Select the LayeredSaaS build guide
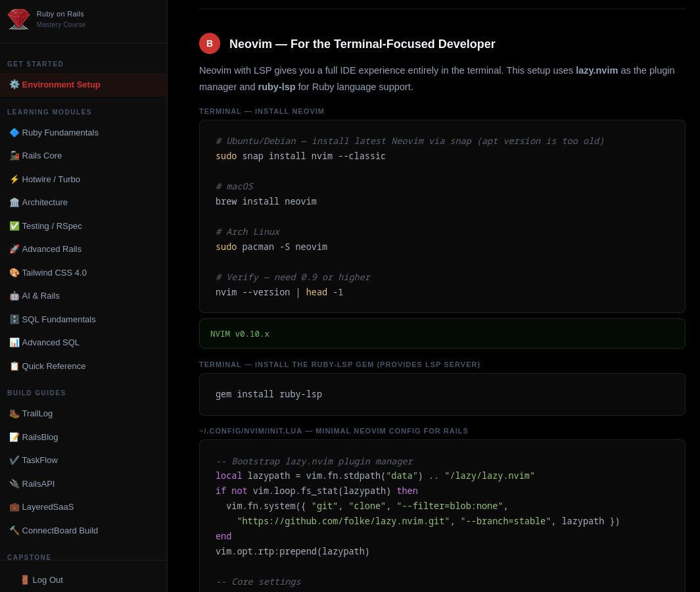Screen dimensions: 700x592 point(83,507)
